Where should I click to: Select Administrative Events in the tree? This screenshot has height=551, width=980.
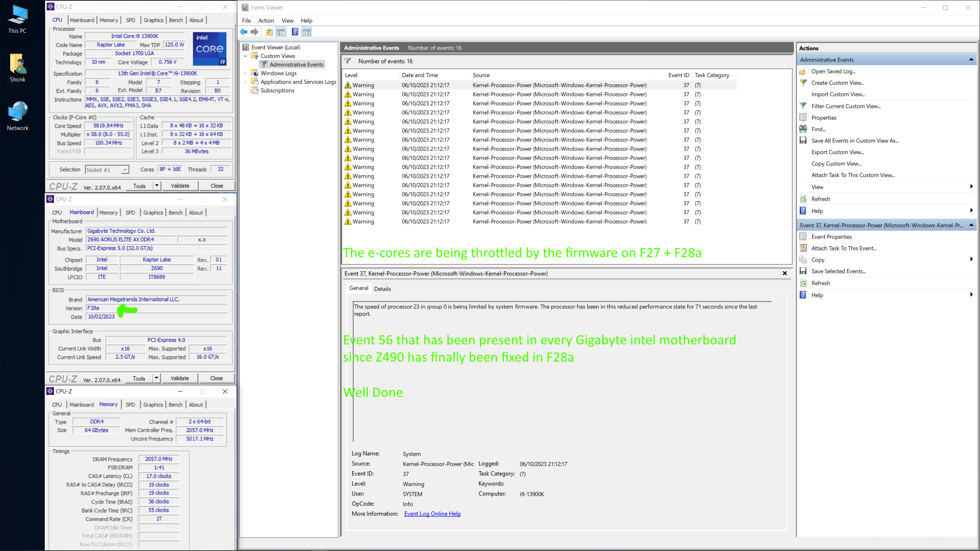(x=297, y=65)
